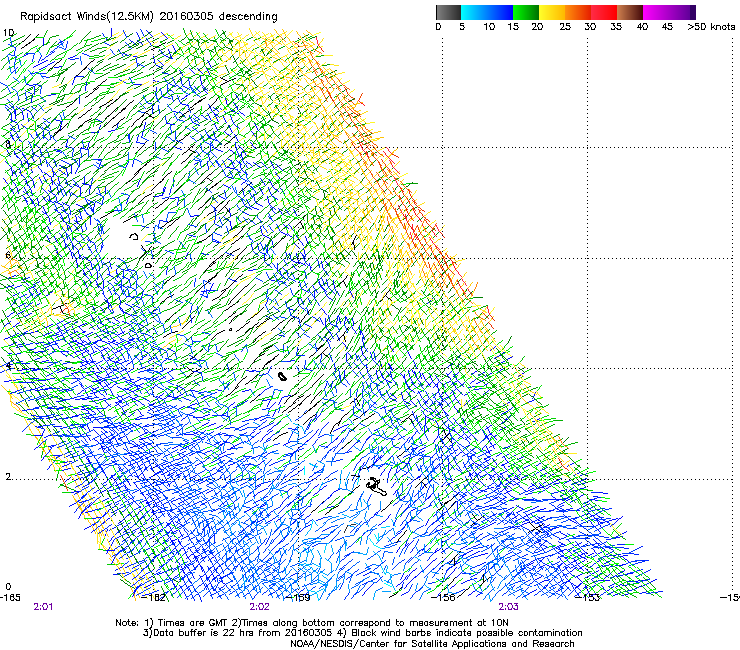The image size is (740, 650).
Task: Click the large island outline near 2N latitude
Action: click(377, 487)
